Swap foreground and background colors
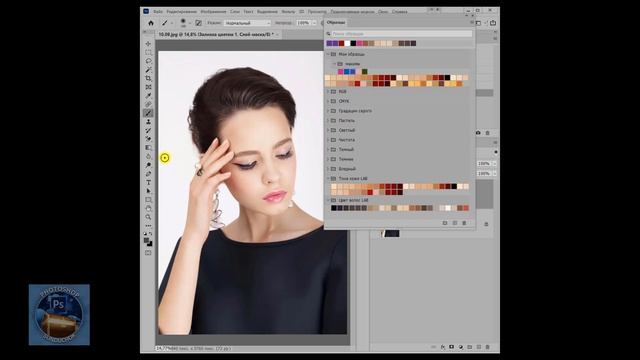 151,234
